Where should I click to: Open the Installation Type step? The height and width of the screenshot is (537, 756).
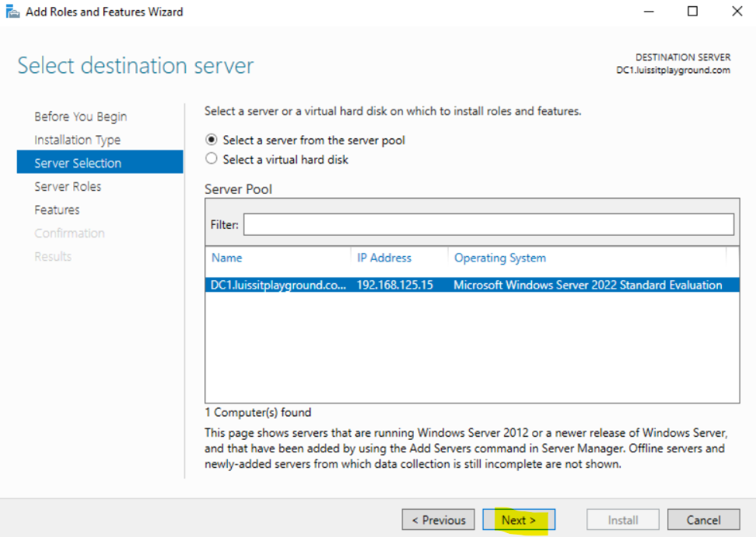77,140
